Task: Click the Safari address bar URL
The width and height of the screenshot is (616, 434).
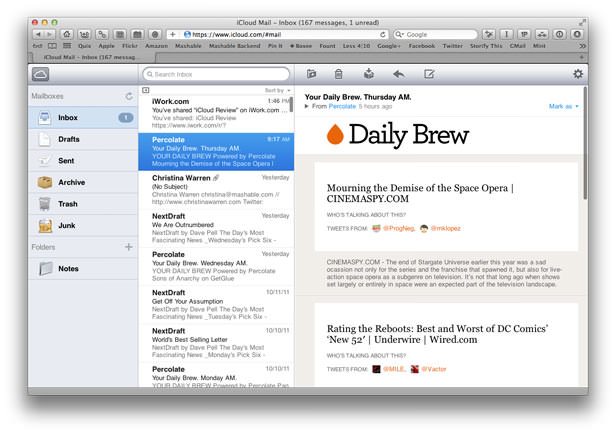Action: 236,35
